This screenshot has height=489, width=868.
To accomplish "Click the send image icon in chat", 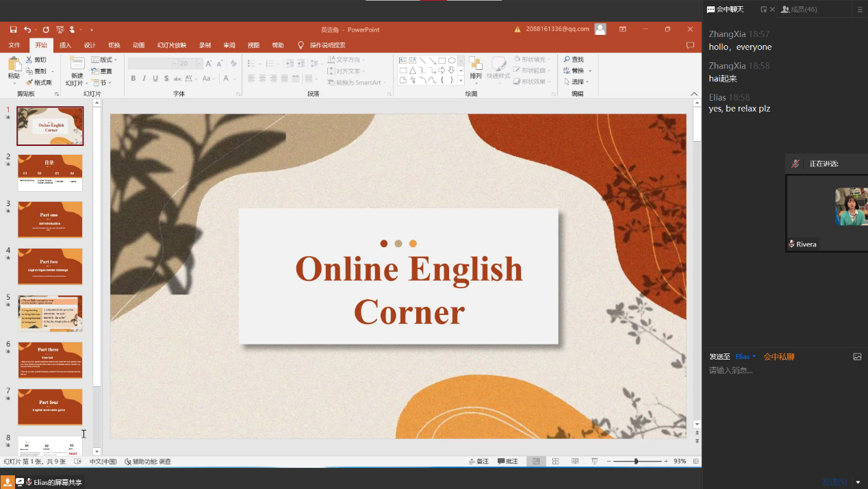I will pyautogui.click(x=857, y=357).
